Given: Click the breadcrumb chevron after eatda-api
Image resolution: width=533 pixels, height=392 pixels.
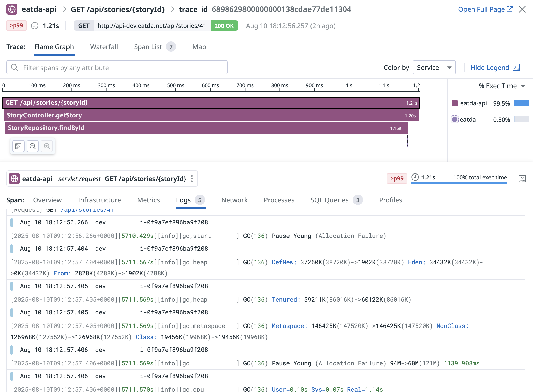Looking at the screenshot, I should (65, 9).
